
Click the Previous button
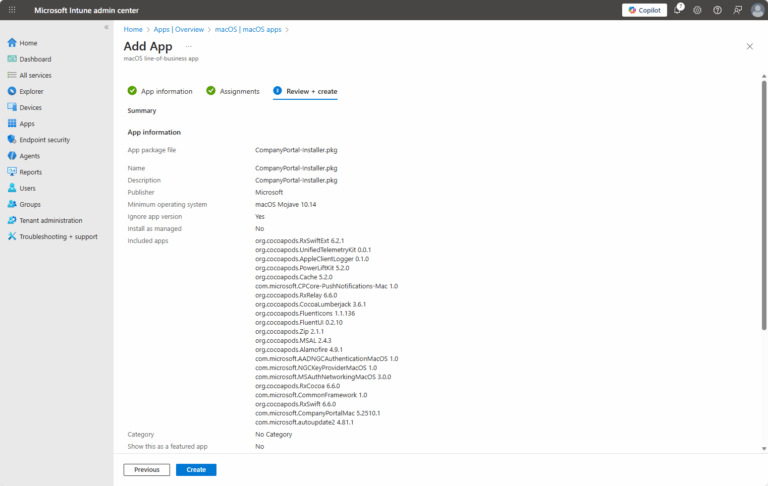146,469
